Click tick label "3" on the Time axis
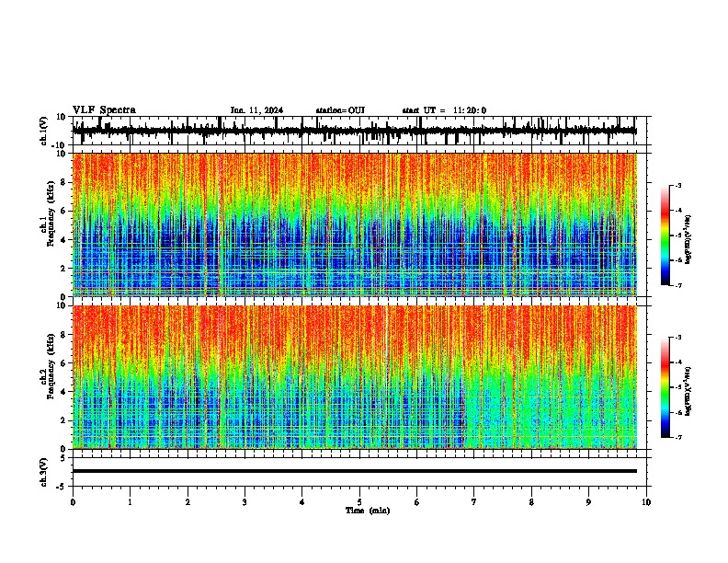 [245, 502]
